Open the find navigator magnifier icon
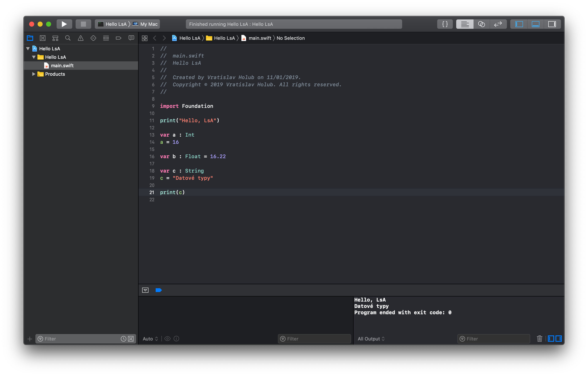The height and width of the screenshot is (376, 588). (68, 38)
